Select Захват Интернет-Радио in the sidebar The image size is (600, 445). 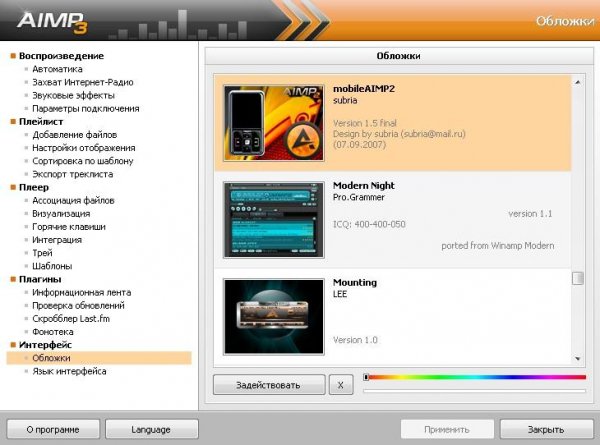[83, 82]
